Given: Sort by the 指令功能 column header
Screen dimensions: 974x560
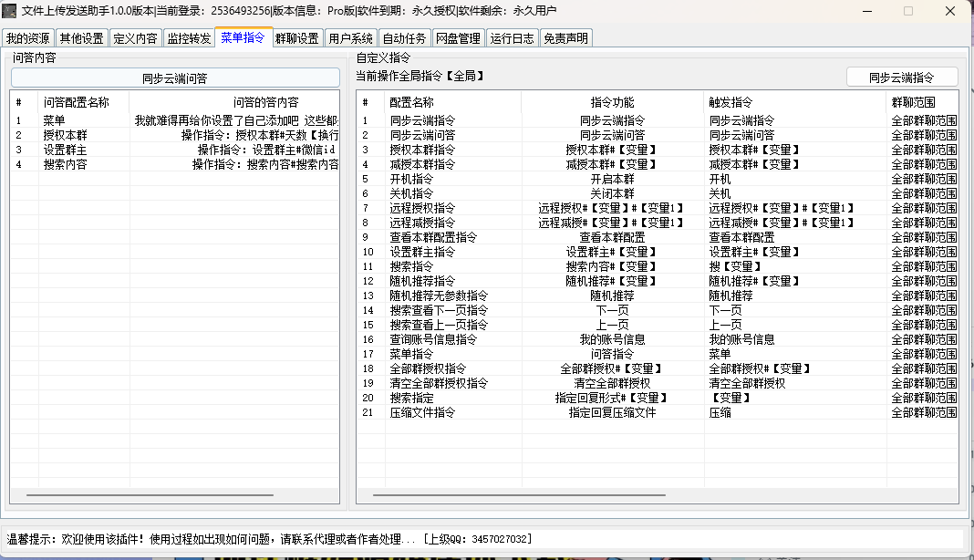Looking at the screenshot, I should tap(612, 102).
